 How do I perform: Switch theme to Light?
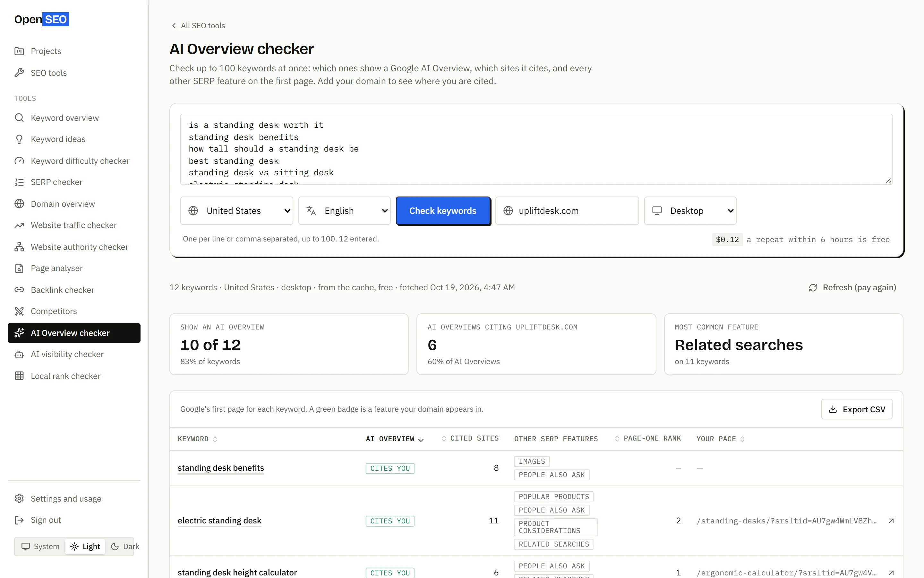pyautogui.click(x=85, y=546)
